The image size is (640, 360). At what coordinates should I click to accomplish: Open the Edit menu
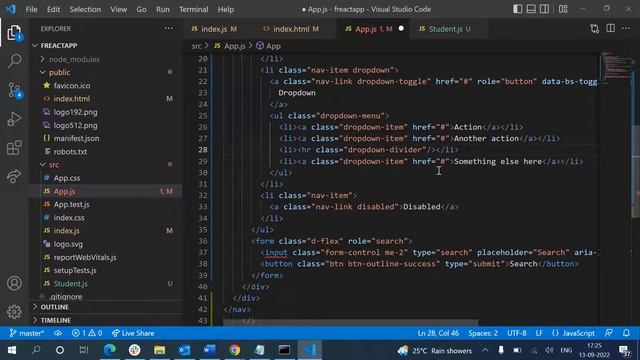(53, 9)
